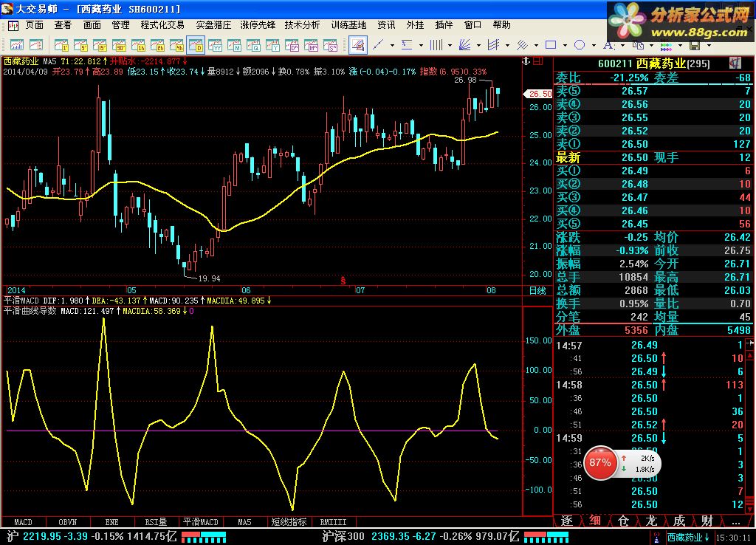The height and width of the screenshot is (545, 756).
Task: Switch to the RMIIII indicator tab
Action: tap(333, 522)
